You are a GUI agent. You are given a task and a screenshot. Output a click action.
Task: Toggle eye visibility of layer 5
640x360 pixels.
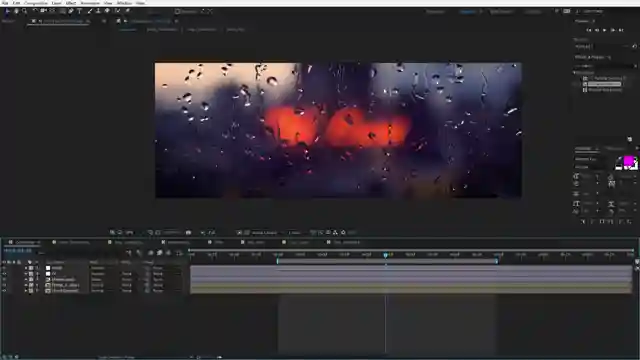pos(4,291)
